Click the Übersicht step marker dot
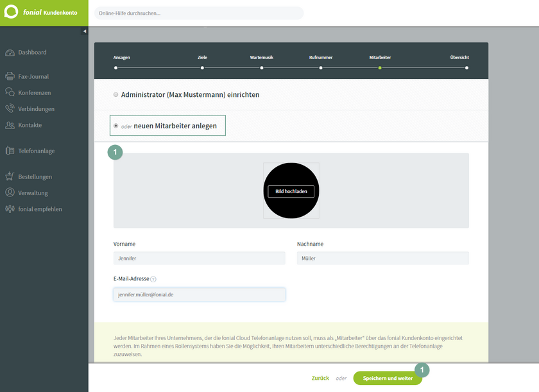 tap(466, 67)
